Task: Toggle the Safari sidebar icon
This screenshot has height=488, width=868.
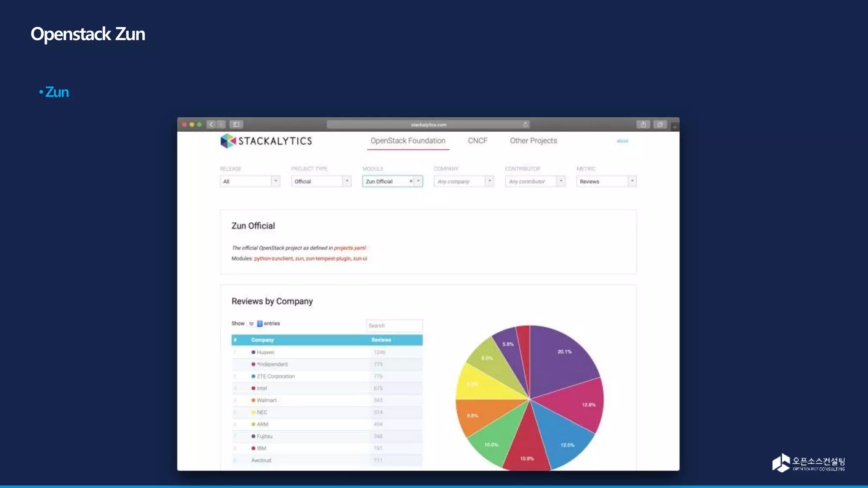Action: (236, 125)
